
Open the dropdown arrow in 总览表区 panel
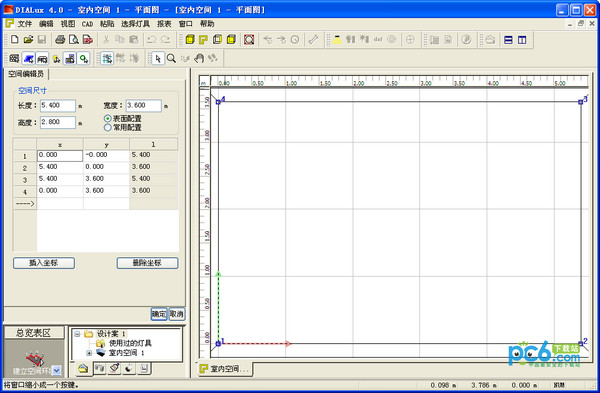(x=56, y=370)
